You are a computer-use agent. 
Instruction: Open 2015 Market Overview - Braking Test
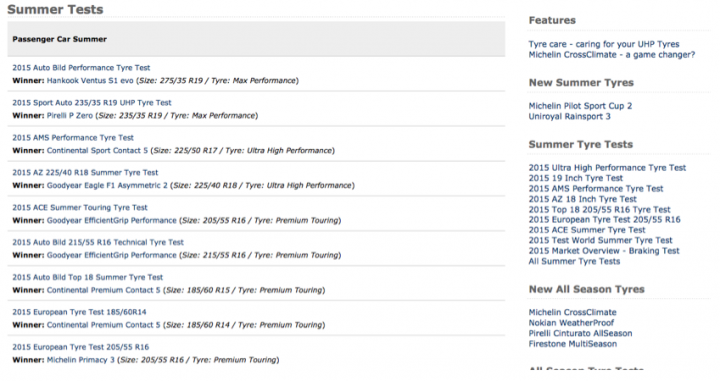(x=604, y=251)
